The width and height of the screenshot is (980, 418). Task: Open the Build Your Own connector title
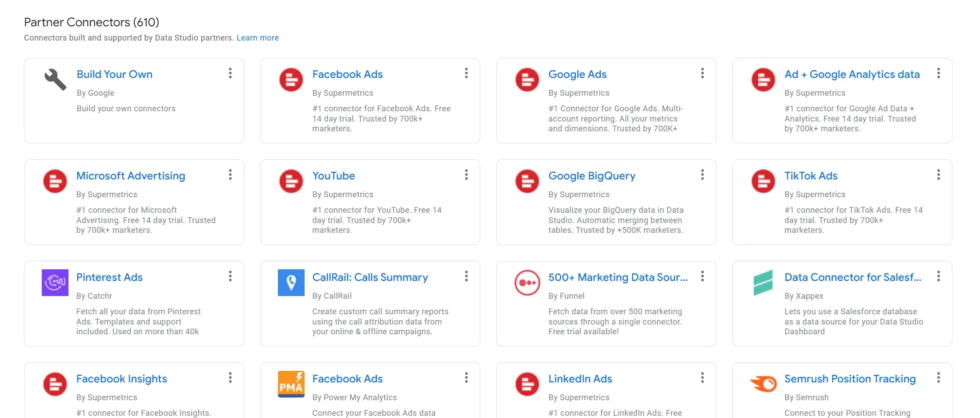(x=115, y=74)
